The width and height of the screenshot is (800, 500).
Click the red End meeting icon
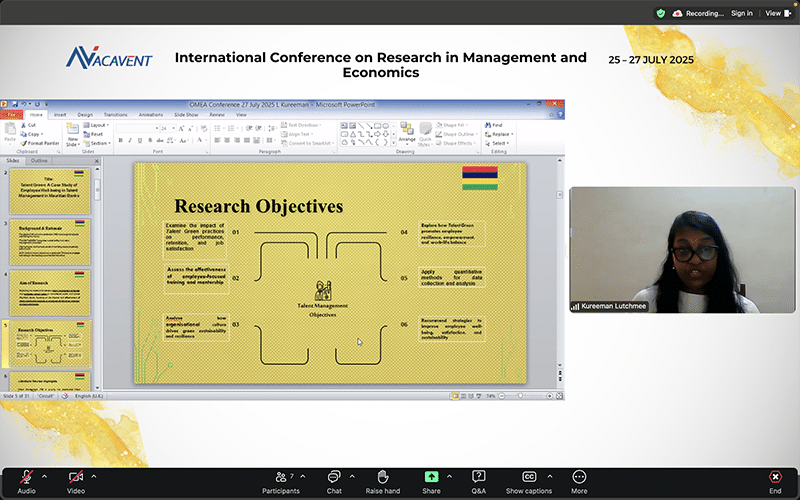775,478
